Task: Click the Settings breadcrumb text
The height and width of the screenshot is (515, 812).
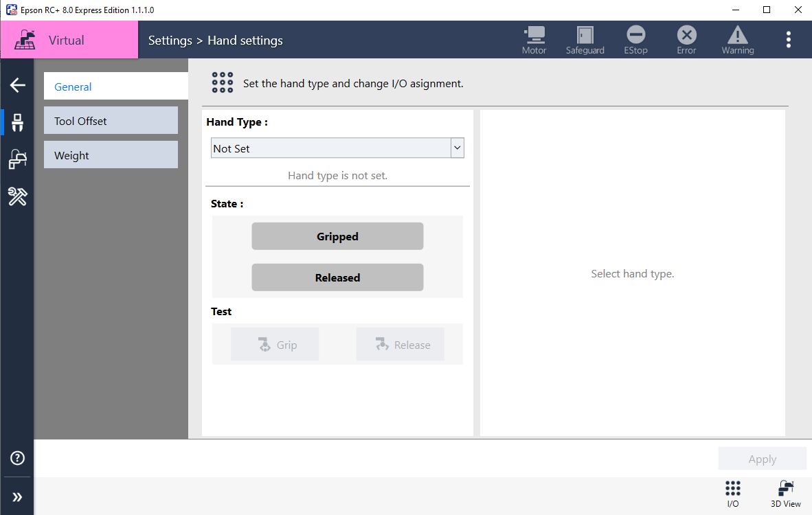Action: 170,41
